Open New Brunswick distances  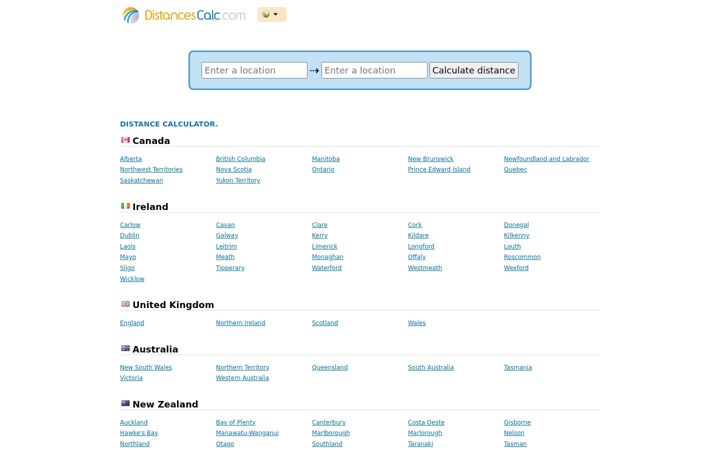point(430,159)
